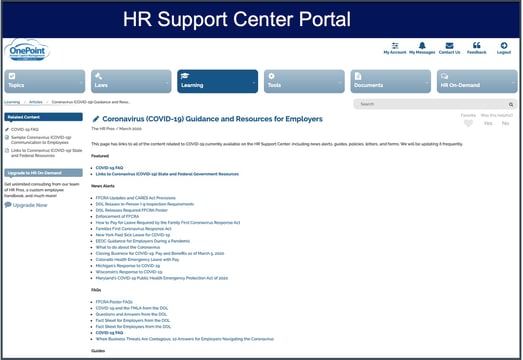Open the My Messages bell icon
523x360 pixels.
pos(422,45)
